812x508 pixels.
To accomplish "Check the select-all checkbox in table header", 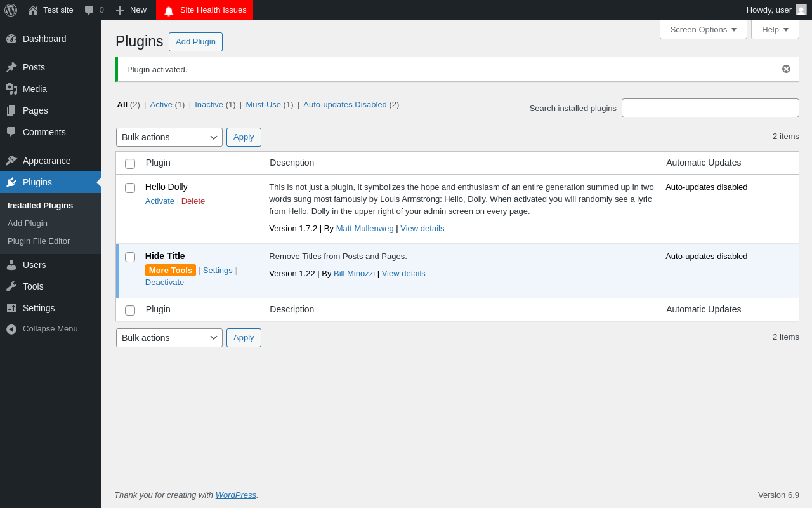I will 130,164.
